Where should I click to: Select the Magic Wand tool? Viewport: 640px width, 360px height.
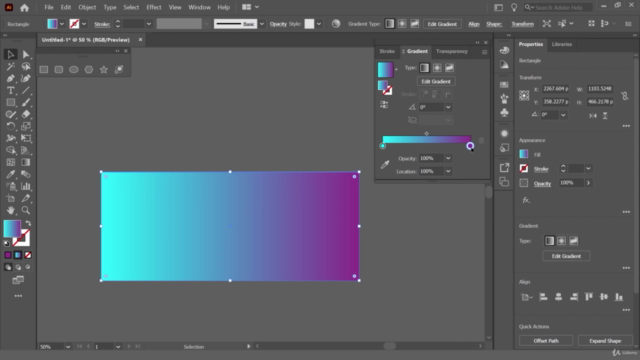(11, 67)
